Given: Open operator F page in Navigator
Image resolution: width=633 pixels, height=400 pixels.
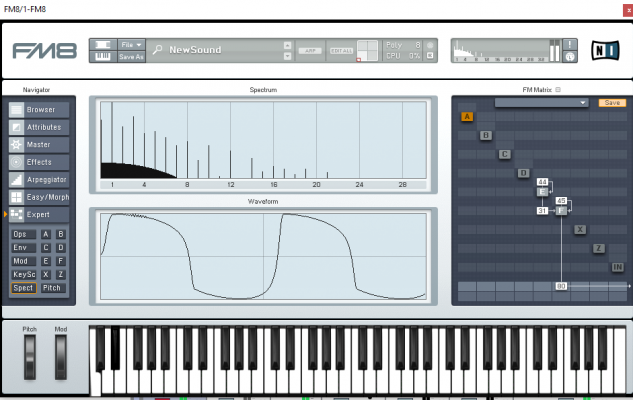Looking at the screenshot, I should 61,261.
